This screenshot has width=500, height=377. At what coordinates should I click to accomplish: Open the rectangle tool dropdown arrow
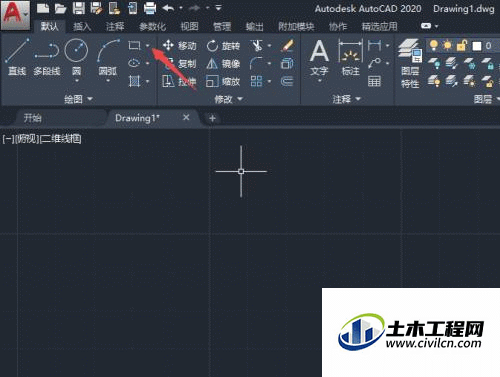[147, 46]
